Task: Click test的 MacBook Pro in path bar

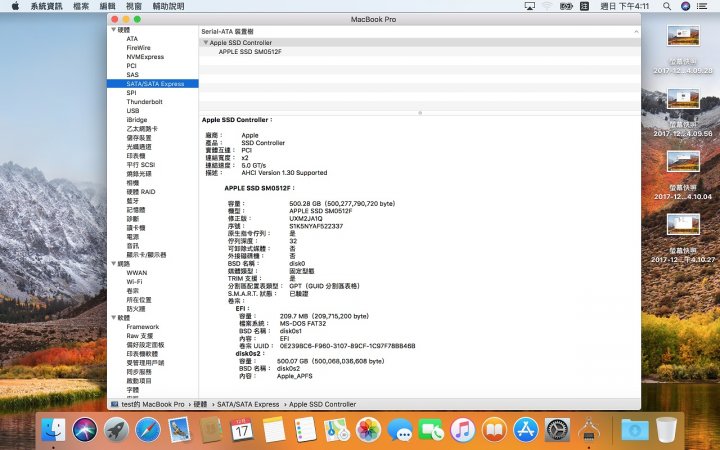Action: [152, 405]
